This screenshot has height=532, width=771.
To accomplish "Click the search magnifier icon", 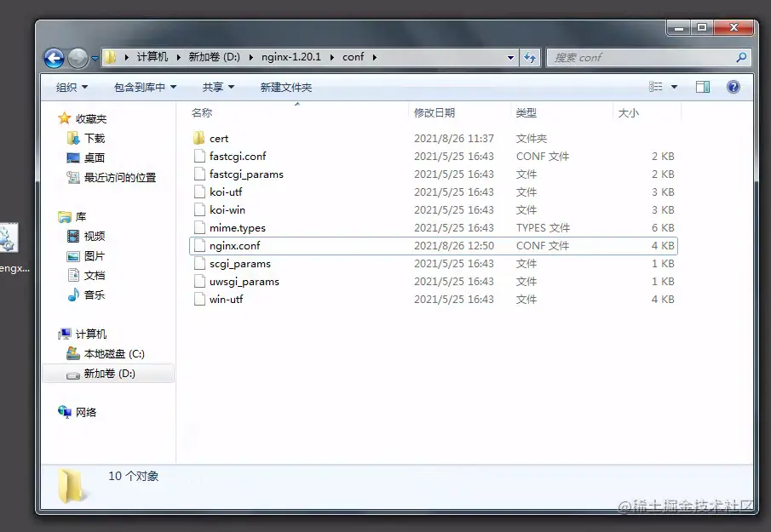I will 741,58.
